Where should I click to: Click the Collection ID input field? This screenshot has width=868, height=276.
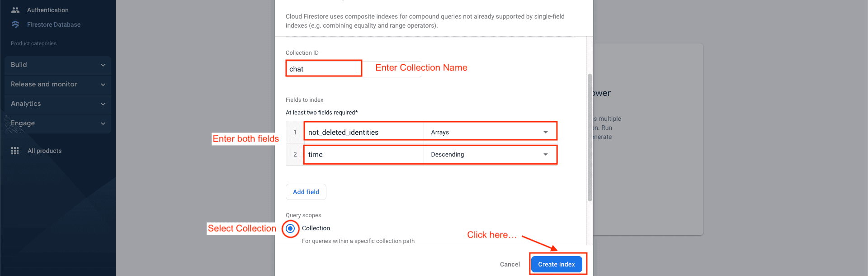[x=324, y=69]
